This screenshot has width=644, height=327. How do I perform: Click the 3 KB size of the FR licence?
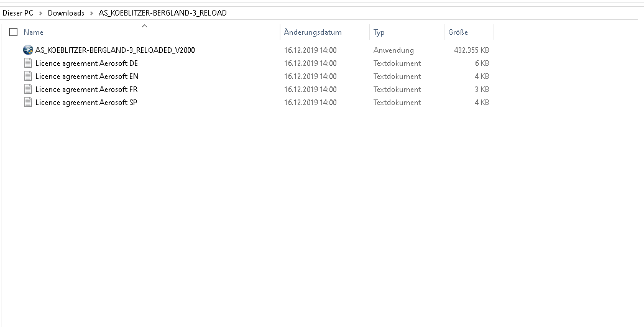(x=482, y=89)
